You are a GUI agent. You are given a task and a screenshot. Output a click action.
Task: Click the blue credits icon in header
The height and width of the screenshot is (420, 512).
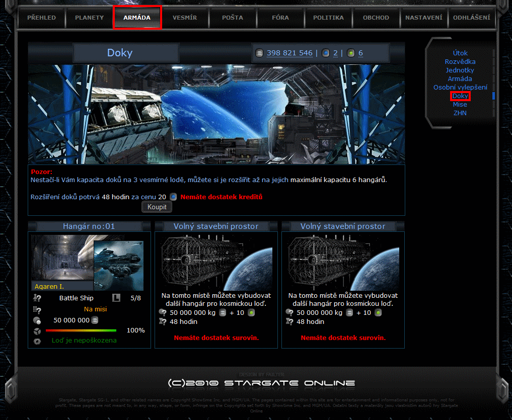click(x=326, y=53)
